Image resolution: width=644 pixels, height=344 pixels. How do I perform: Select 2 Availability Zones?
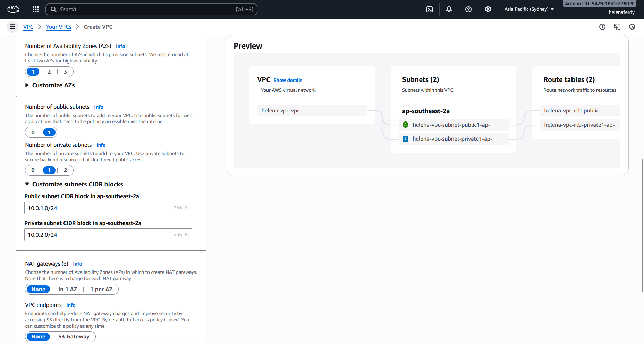click(49, 72)
